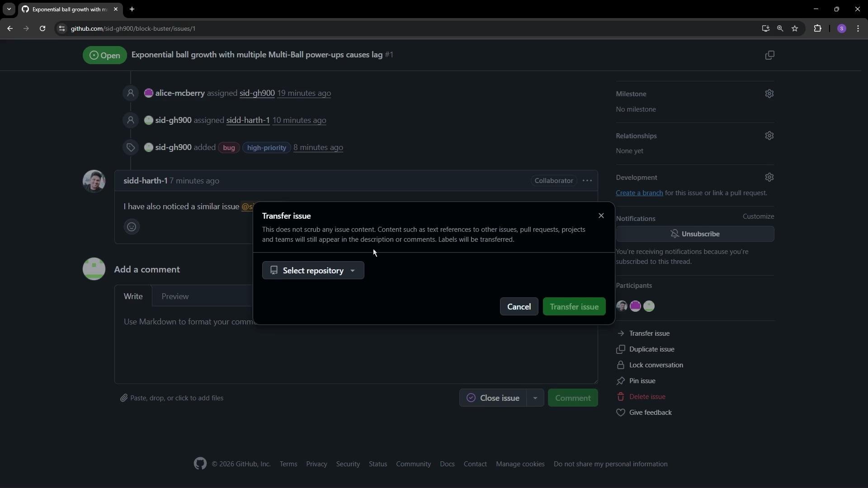Screen dimensions: 868x488
Task: Switch to Write tab
Action: click(133, 296)
